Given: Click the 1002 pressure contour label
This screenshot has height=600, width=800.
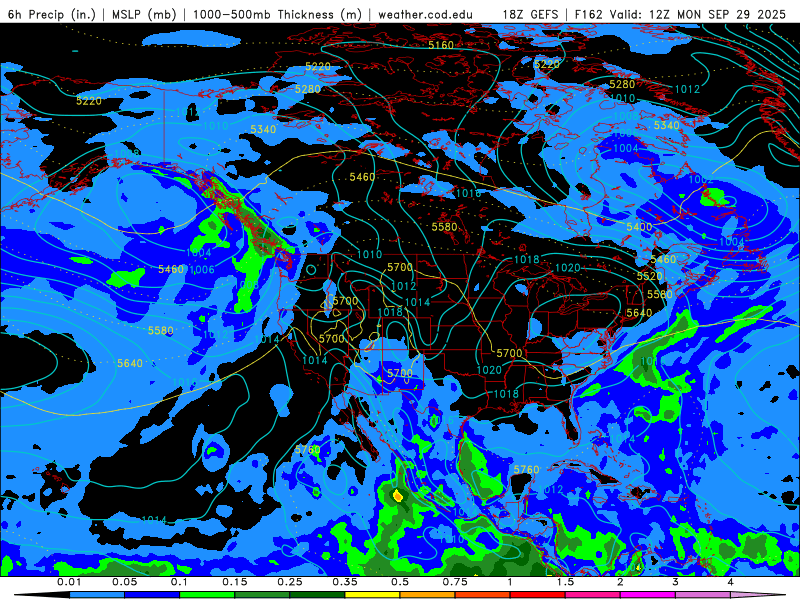Looking at the screenshot, I should [701, 180].
